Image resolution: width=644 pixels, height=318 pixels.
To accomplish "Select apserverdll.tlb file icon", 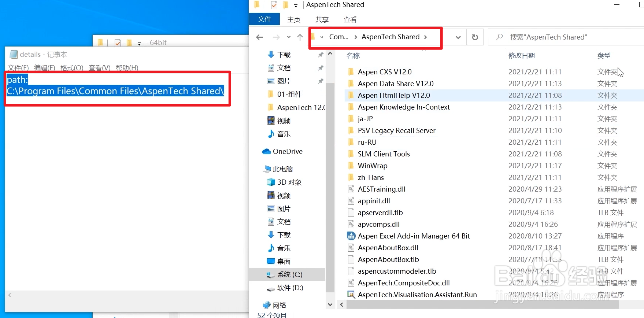I will 351,212.
